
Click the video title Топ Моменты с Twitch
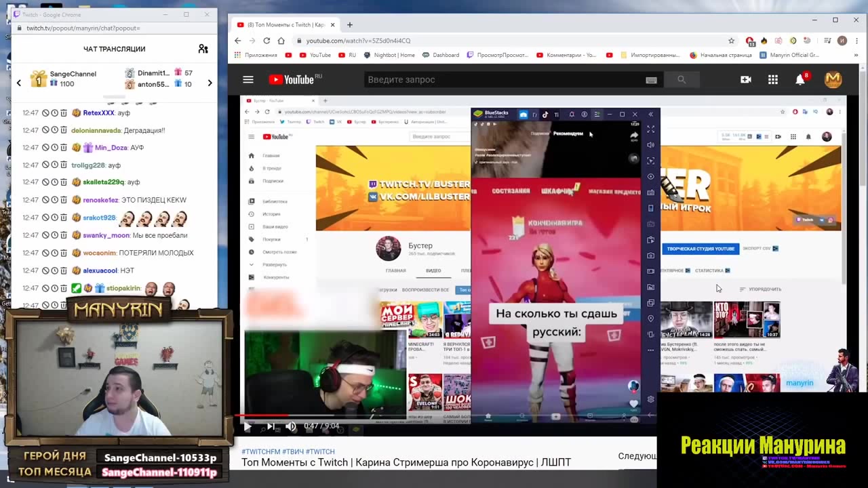406,462
